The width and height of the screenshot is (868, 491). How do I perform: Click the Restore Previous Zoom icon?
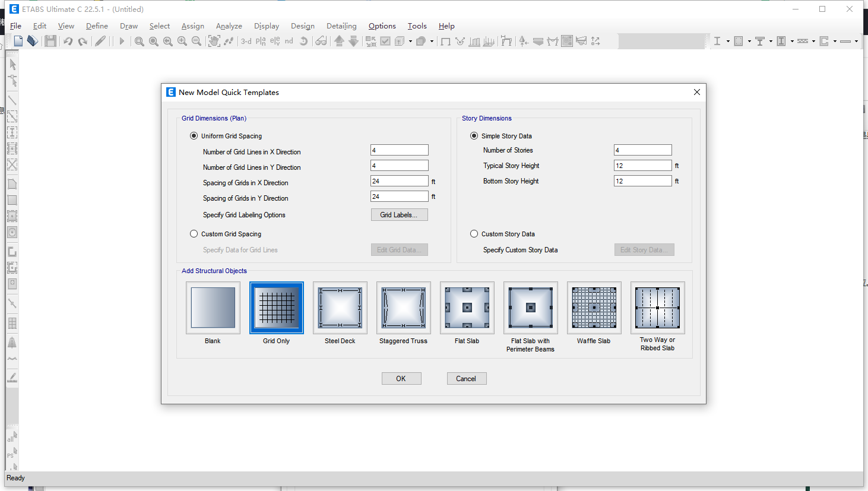(x=168, y=41)
